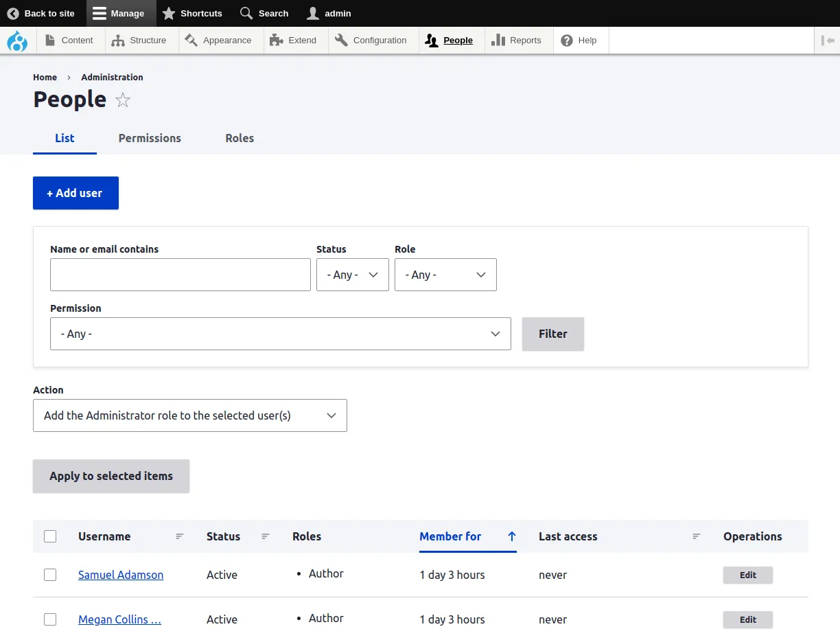Click sort icon in Last access column
The height and width of the screenshot is (640, 840).
point(697,536)
